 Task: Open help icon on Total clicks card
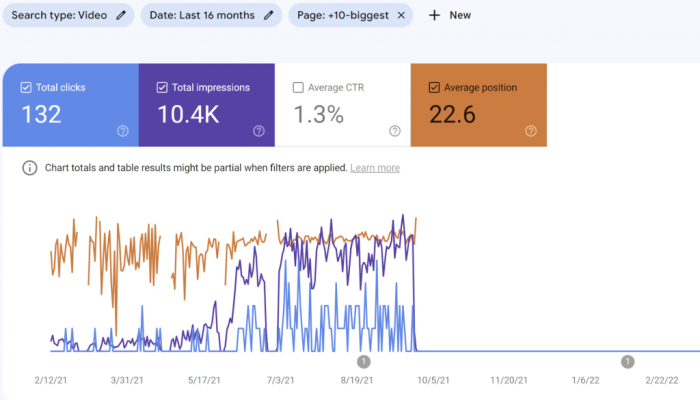click(122, 130)
